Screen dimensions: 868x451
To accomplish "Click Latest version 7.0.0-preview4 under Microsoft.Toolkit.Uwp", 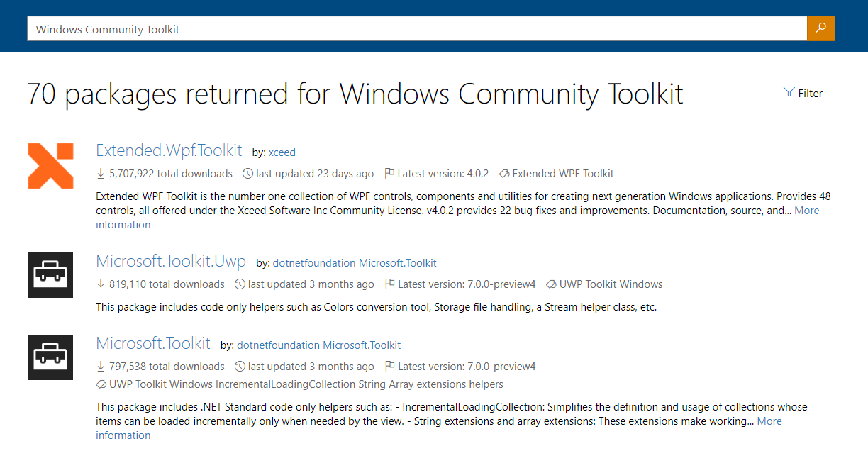I will (467, 284).
